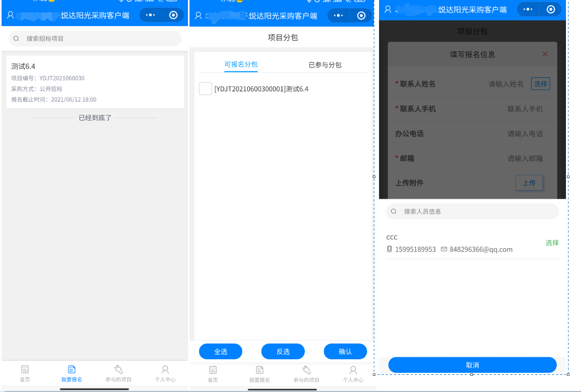Viewport: 581px width, 392px height.
Task: Switch to 已参与分包 tab
Action: pyautogui.click(x=325, y=65)
